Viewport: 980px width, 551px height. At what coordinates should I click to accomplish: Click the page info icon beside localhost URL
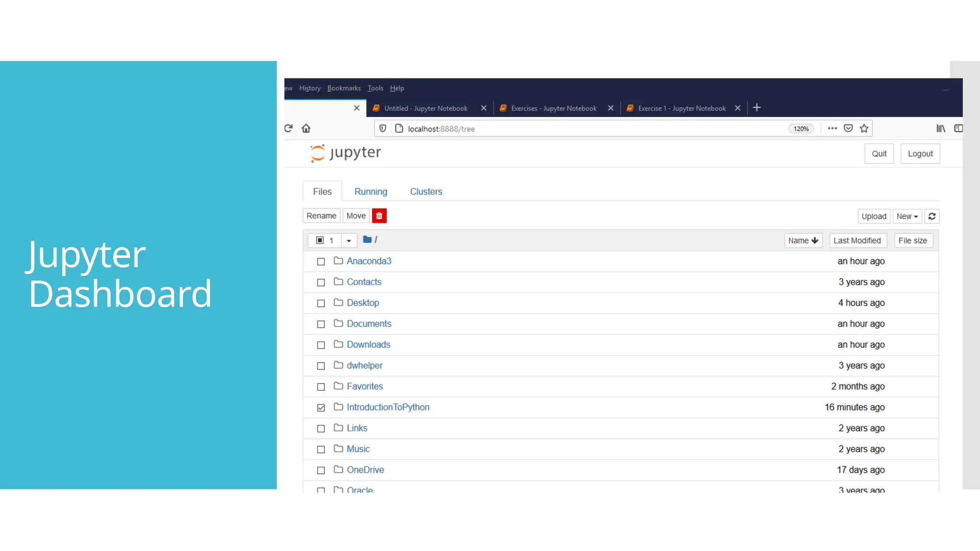399,128
